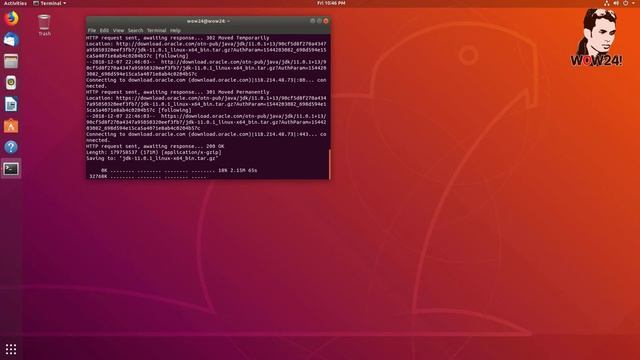
Task: Click the 'Saving to: jdk-11.0.1_linux-x64_bin.tar.gz' line
Action: [152, 158]
